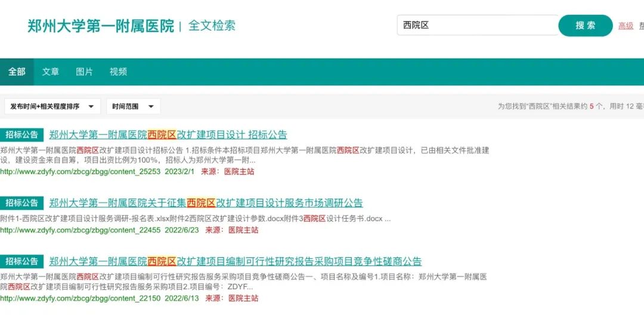Image resolution: width=644 pixels, height=319 pixels.
Task: Open the 高级 advanced search link
Action: click(x=626, y=26)
